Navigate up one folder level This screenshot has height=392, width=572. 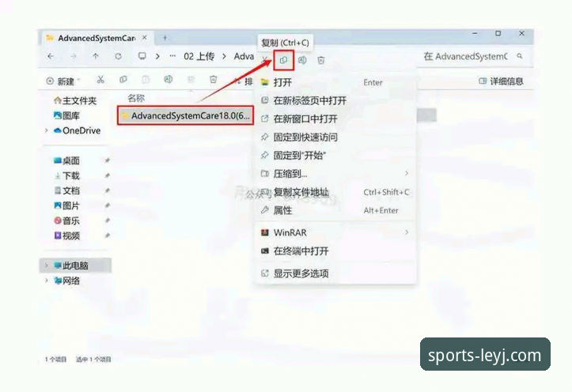tap(96, 56)
